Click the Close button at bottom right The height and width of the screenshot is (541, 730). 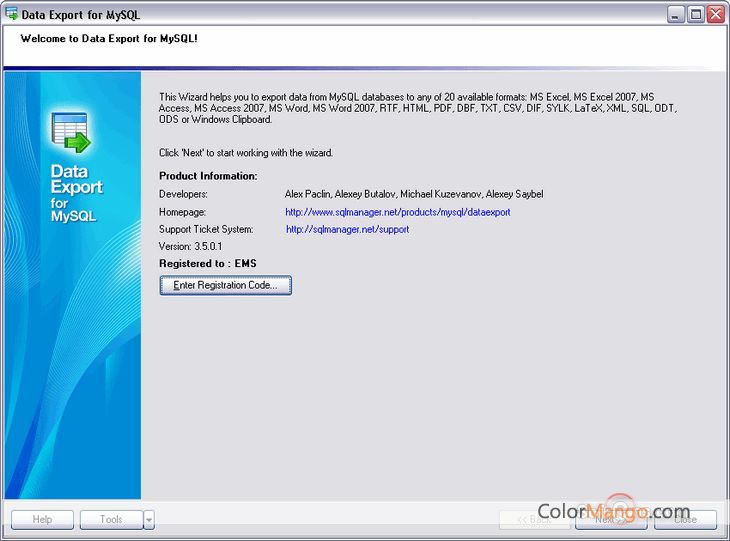(685, 520)
